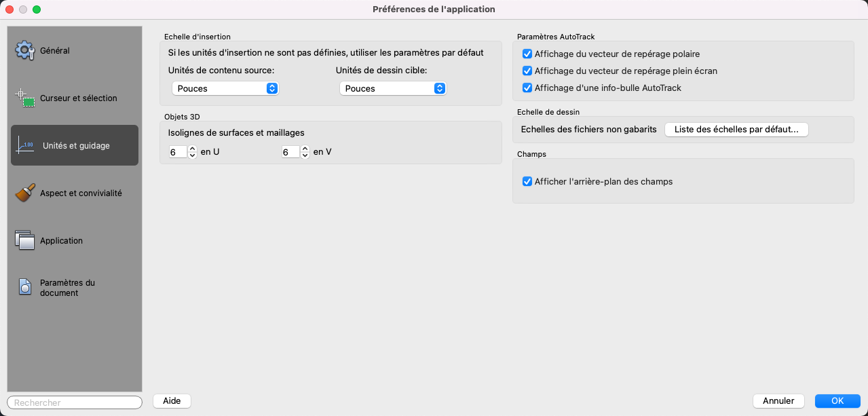
Task: Disable Affichage d'une info-bulle AutoTrack
Action: pyautogui.click(x=527, y=88)
